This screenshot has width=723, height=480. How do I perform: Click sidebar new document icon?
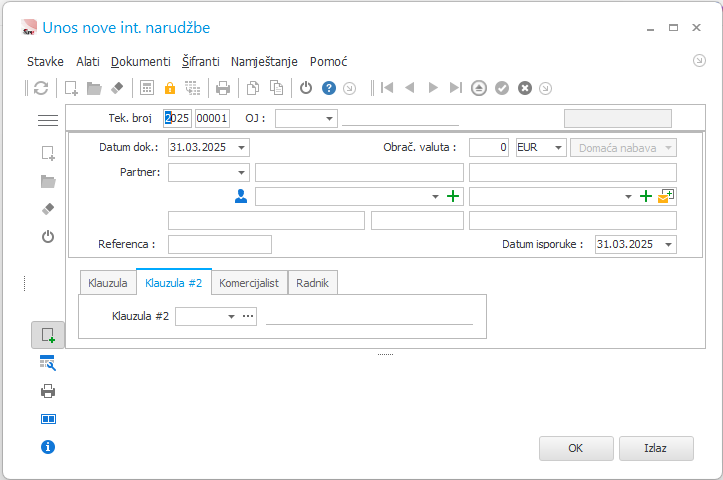coord(48,153)
